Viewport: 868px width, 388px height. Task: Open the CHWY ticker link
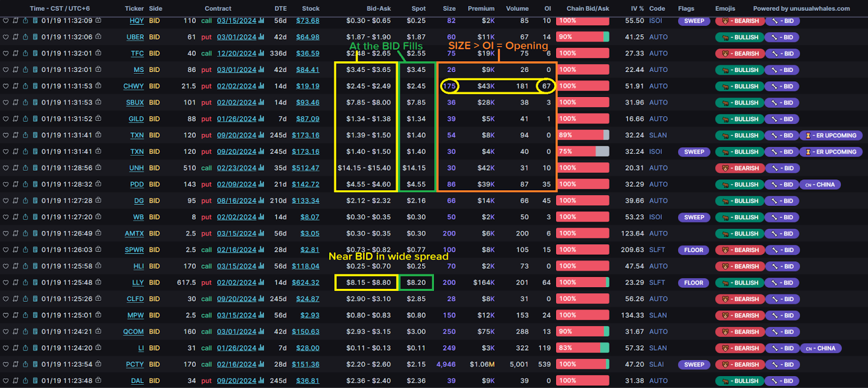[x=133, y=86]
